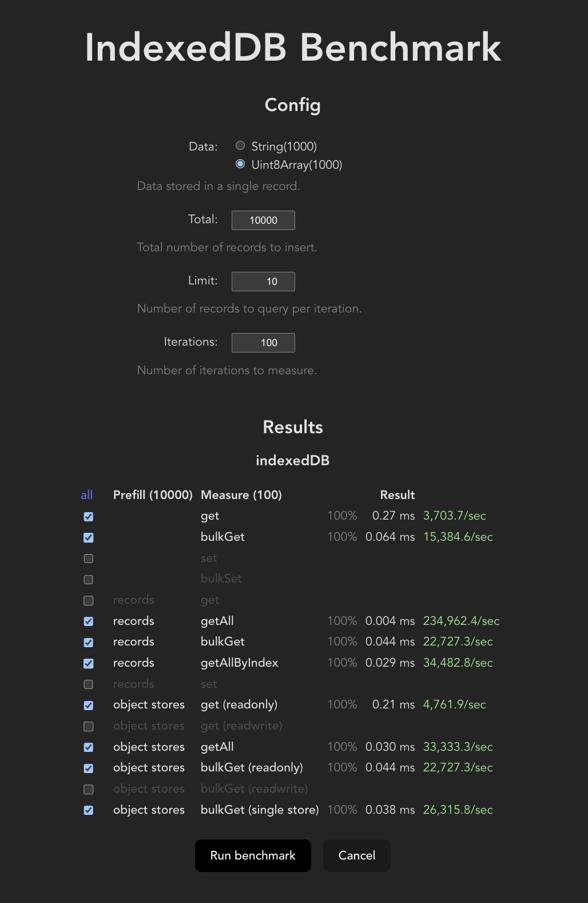The height and width of the screenshot is (903, 588).
Task: Click the Run benchmark button
Action: click(x=252, y=856)
